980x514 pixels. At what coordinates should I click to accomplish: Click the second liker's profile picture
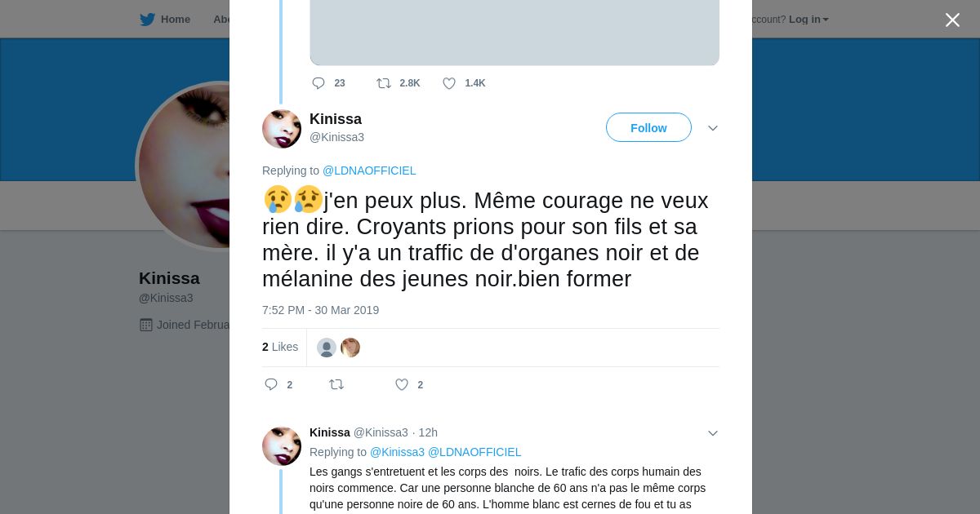point(350,348)
